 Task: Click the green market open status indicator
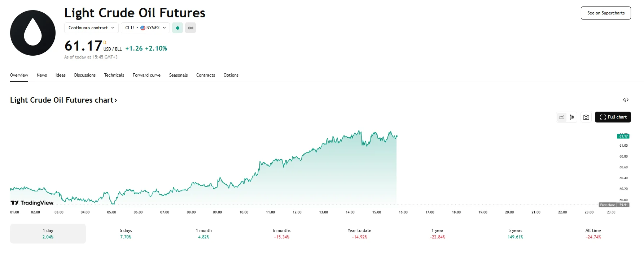tap(178, 28)
